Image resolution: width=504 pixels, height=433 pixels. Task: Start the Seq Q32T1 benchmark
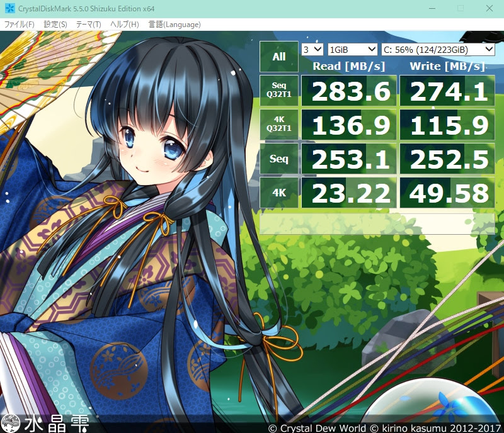coord(278,90)
